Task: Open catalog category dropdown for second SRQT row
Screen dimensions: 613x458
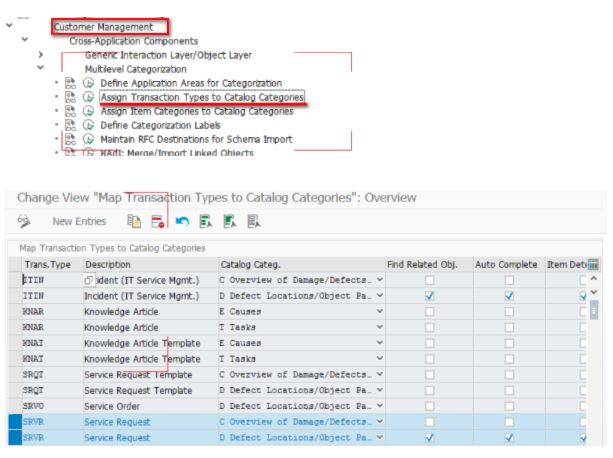Action: pos(380,390)
